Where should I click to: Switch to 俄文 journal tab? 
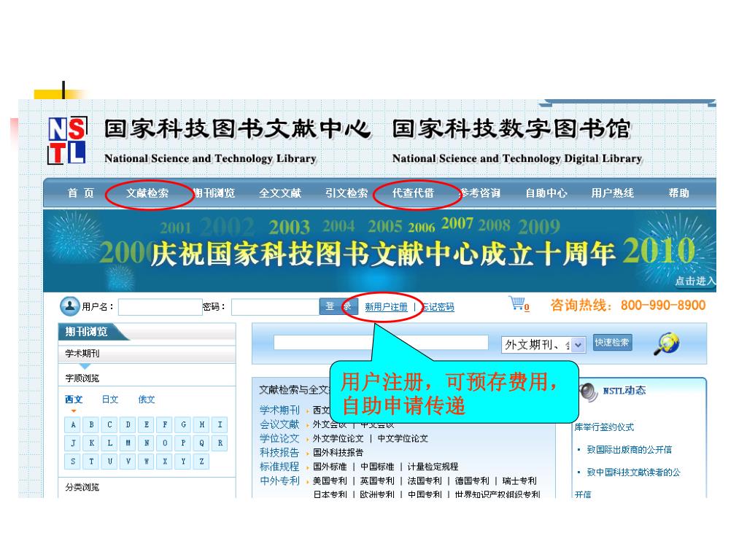click(x=147, y=400)
